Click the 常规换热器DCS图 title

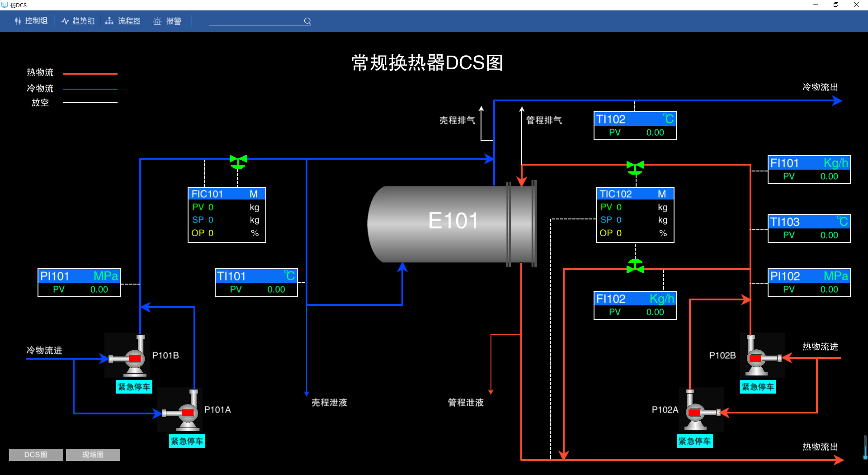[x=427, y=63]
